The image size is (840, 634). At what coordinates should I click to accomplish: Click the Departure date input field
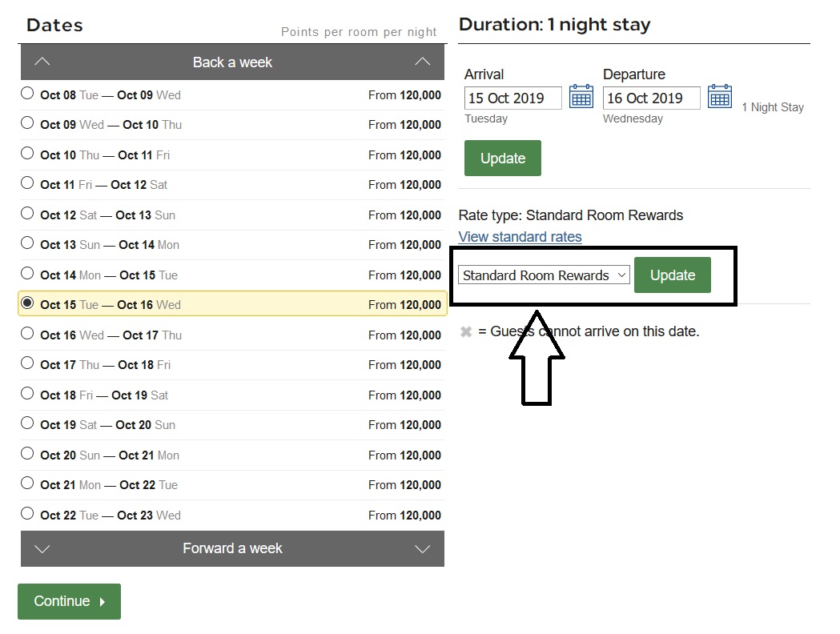point(651,98)
